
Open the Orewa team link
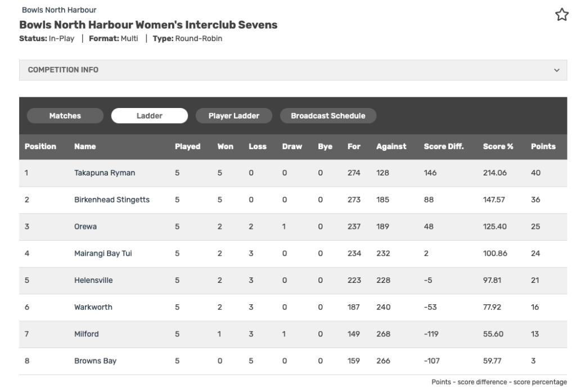click(85, 226)
